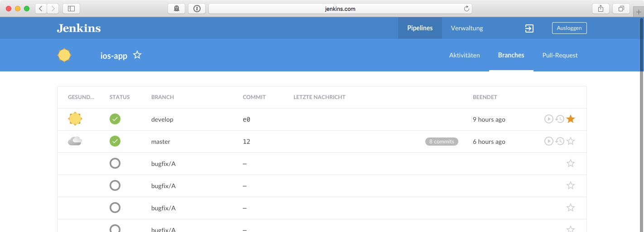This screenshot has width=644, height=232.
Task: Go forward with Safari forward button
Action: click(x=53, y=9)
